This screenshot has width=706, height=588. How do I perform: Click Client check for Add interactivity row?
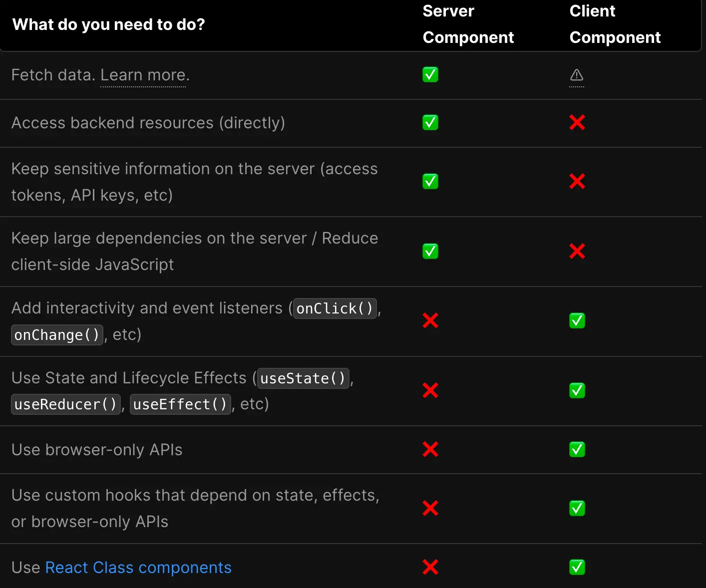point(577,320)
